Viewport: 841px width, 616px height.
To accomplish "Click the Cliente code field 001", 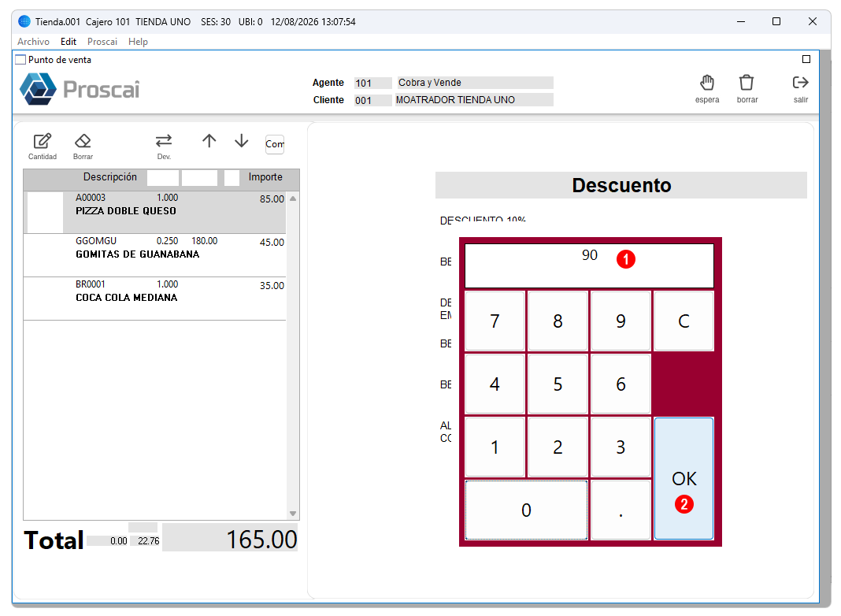I will click(x=372, y=100).
